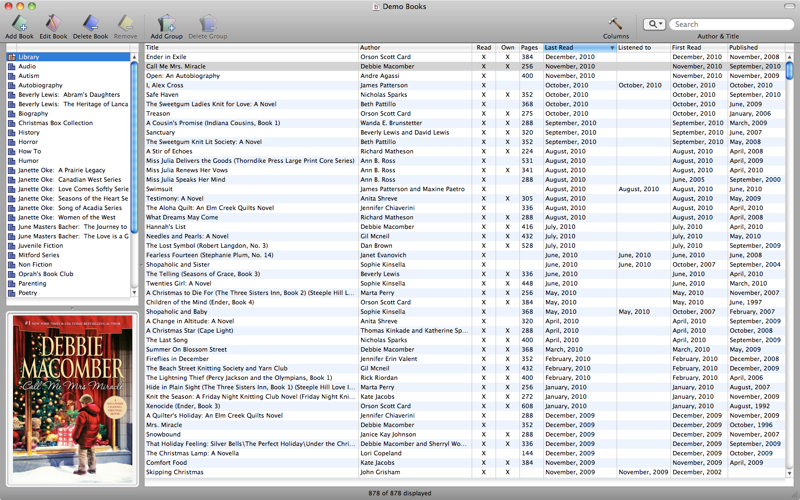Viewport: 800px width, 500px height.
Task: Sort by the Author column header
Action: pyautogui.click(x=415, y=47)
